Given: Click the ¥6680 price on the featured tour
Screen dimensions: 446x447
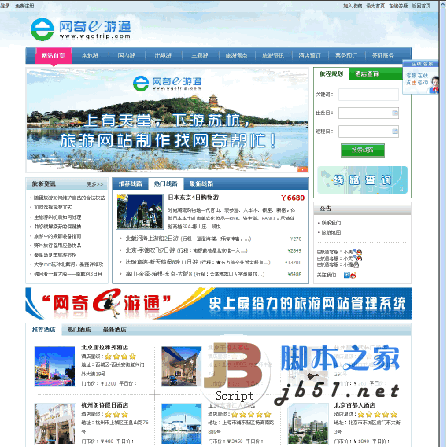Looking at the screenshot, I should point(293,198).
